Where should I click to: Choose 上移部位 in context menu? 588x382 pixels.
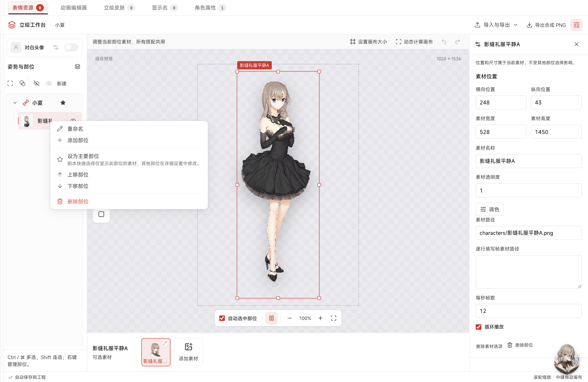(129, 174)
